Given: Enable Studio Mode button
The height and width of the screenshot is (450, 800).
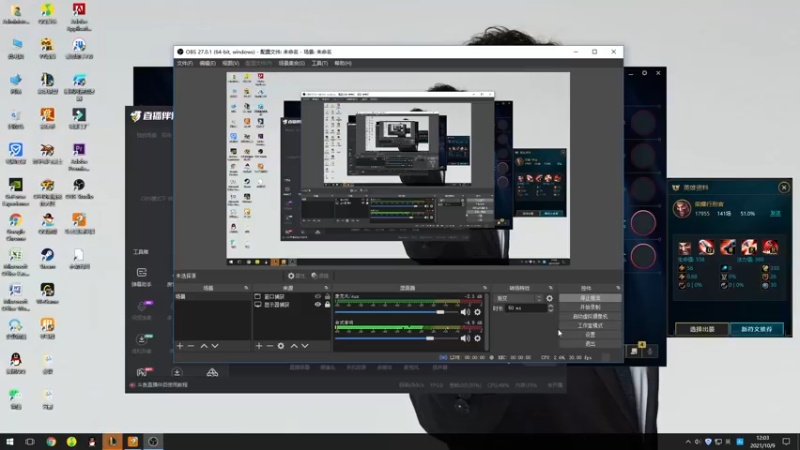Looking at the screenshot, I should click(x=590, y=326).
